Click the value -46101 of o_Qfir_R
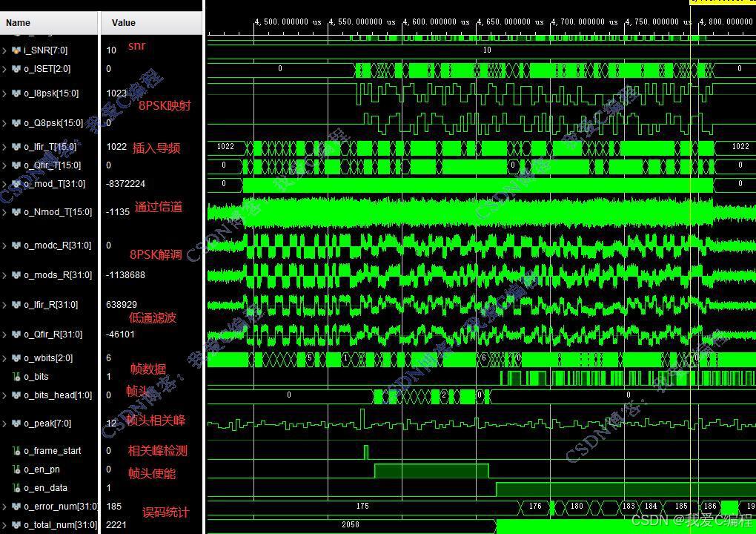This screenshot has width=756, height=534. pyautogui.click(x=120, y=334)
